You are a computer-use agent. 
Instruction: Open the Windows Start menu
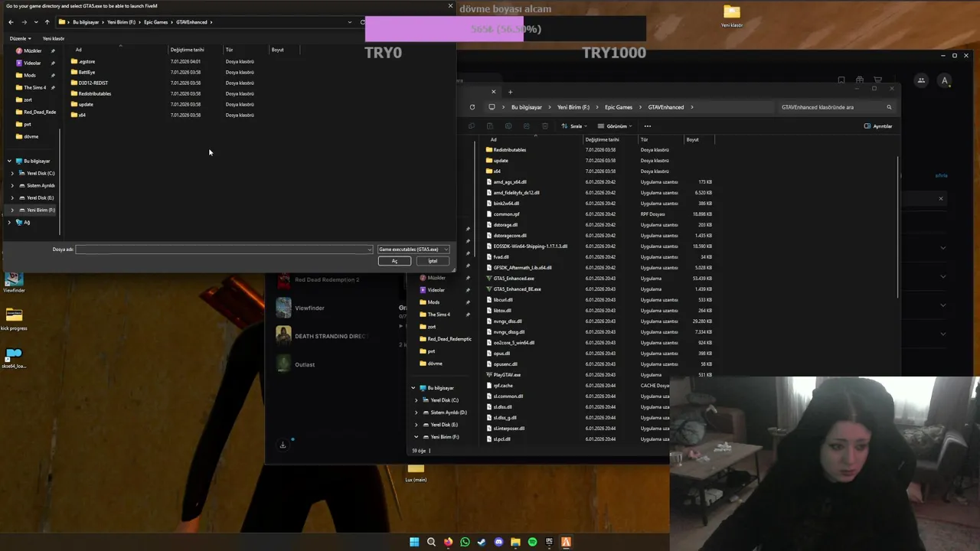[414, 542]
